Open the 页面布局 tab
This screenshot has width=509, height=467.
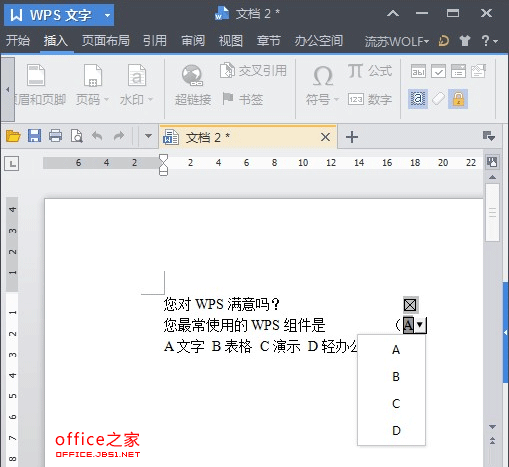(106, 41)
